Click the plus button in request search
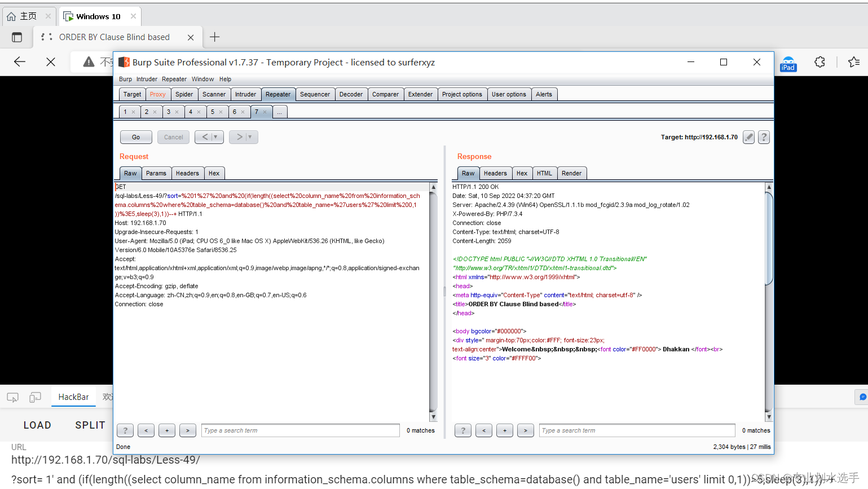Screen dimensions: 868x489 tap(167, 430)
